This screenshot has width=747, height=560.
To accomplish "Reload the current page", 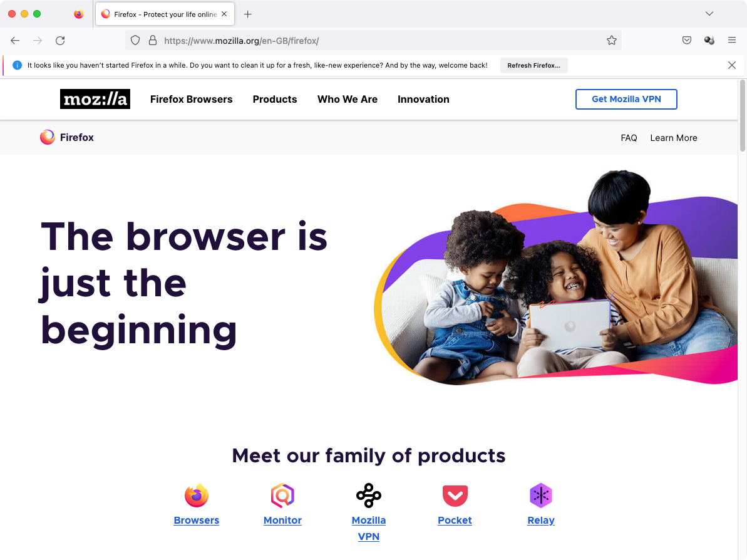I will [60, 41].
